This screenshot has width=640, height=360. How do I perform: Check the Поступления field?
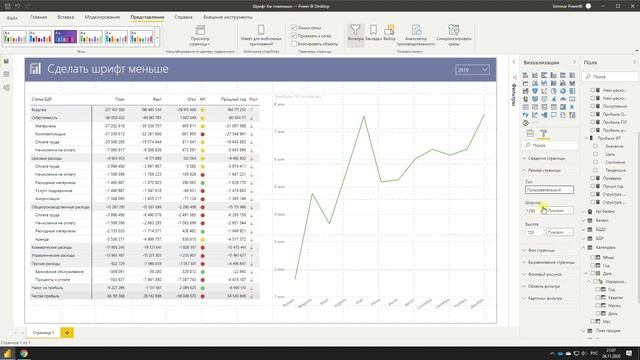593,106
